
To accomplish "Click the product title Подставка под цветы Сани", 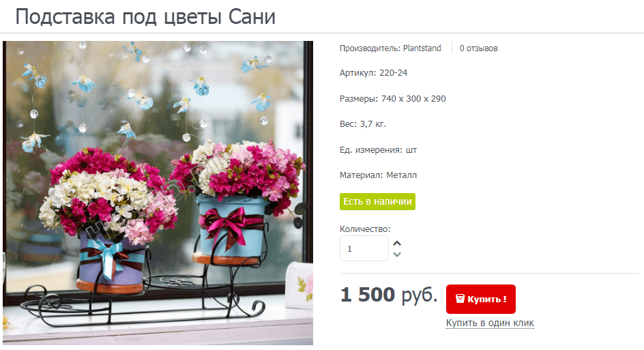I will tap(145, 17).
